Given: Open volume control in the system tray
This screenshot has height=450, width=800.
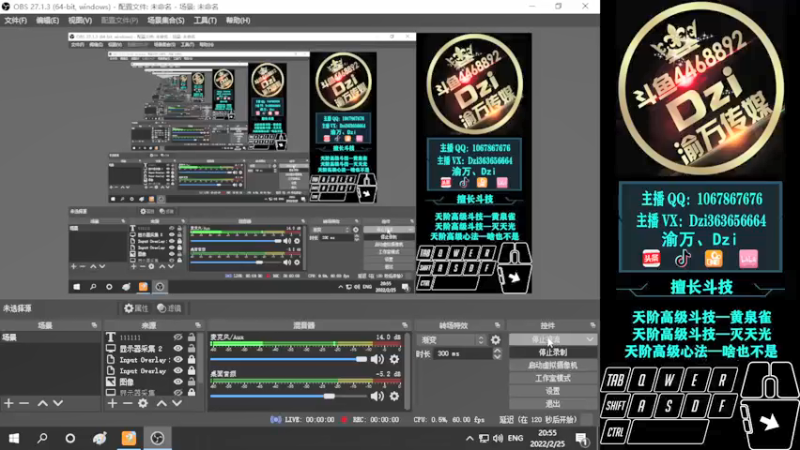Looking at the screenshot, I should tap(497, 438).
